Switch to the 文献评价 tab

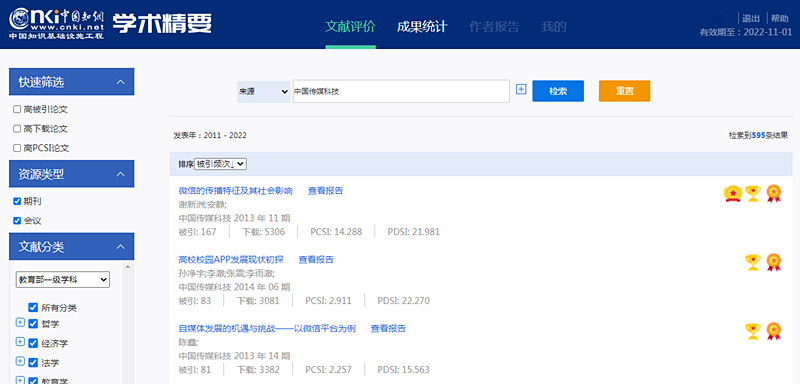(351, 27)
